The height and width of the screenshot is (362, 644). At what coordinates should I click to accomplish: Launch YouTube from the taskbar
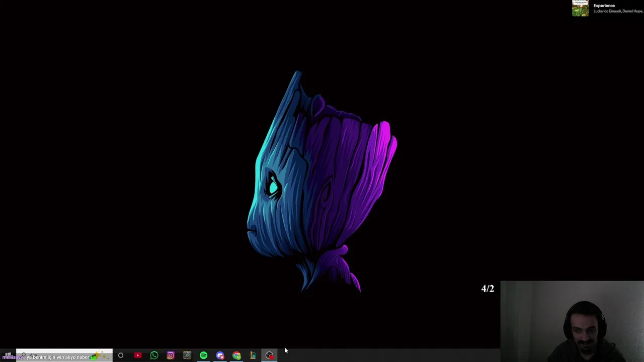[x=137, y=355]
